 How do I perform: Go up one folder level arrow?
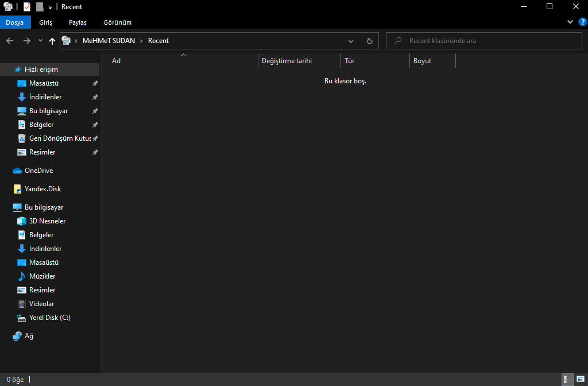click(52, 41)
